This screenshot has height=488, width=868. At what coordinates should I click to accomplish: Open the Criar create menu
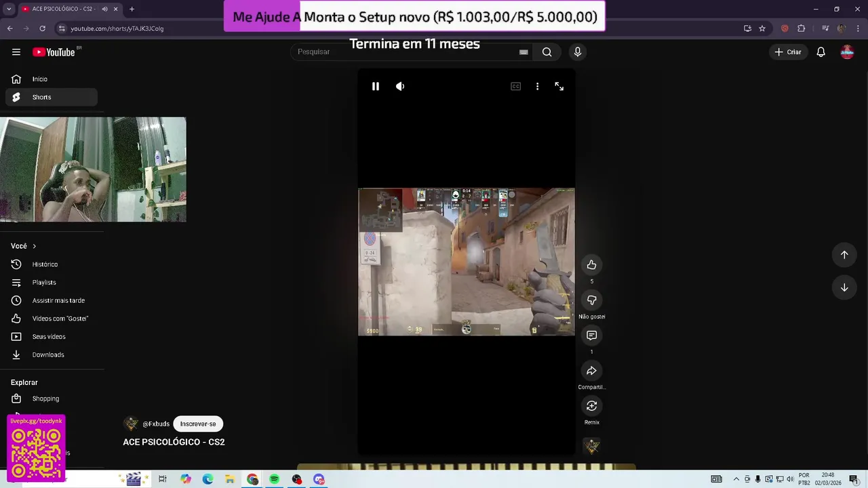coord(788,52)
